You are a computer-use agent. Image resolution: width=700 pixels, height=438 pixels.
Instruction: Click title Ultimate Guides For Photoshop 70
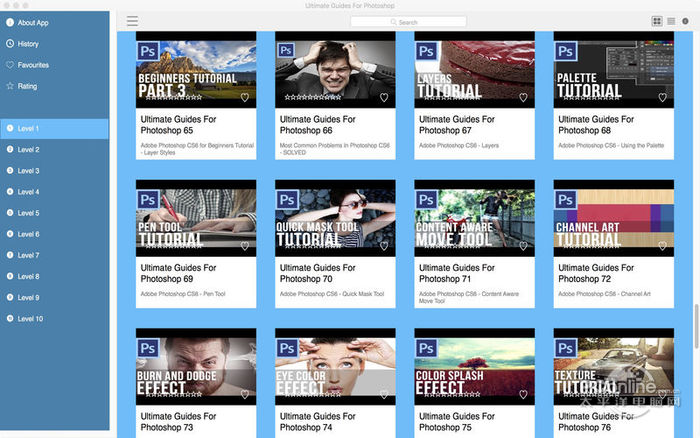click(317, 273)
